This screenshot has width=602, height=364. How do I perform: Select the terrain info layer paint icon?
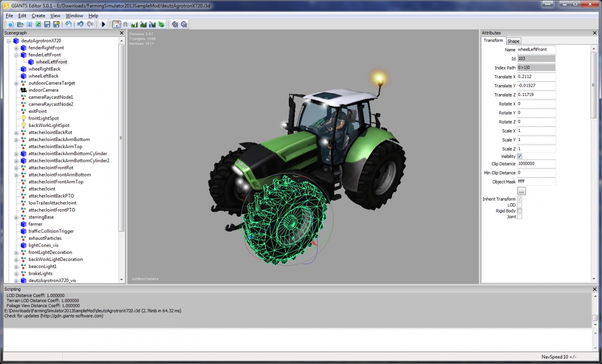[152, 24]
